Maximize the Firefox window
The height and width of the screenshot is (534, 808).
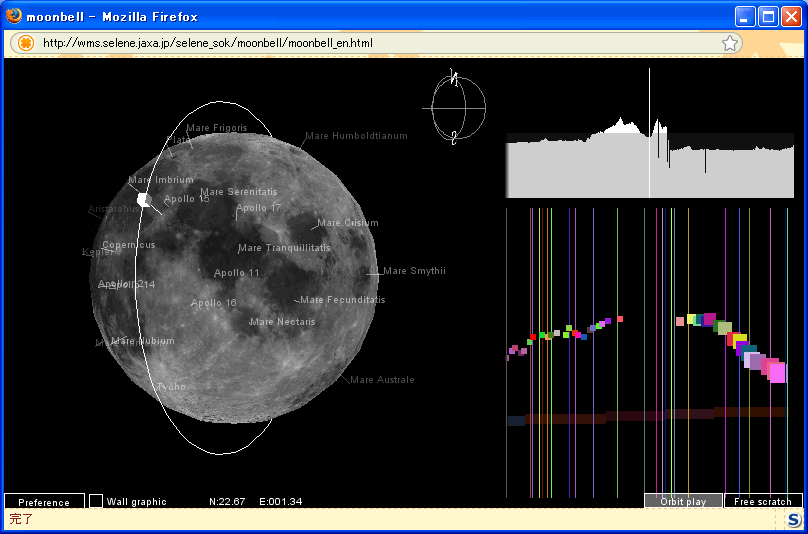(x=768, y=17)
